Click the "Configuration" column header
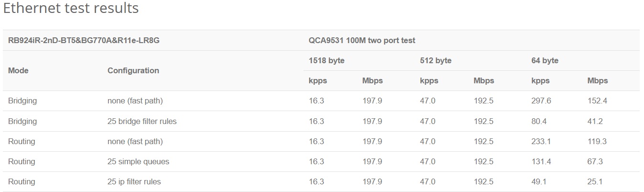Screen dimensions: 644x192 pyautogui.click(x=133, y=70)
